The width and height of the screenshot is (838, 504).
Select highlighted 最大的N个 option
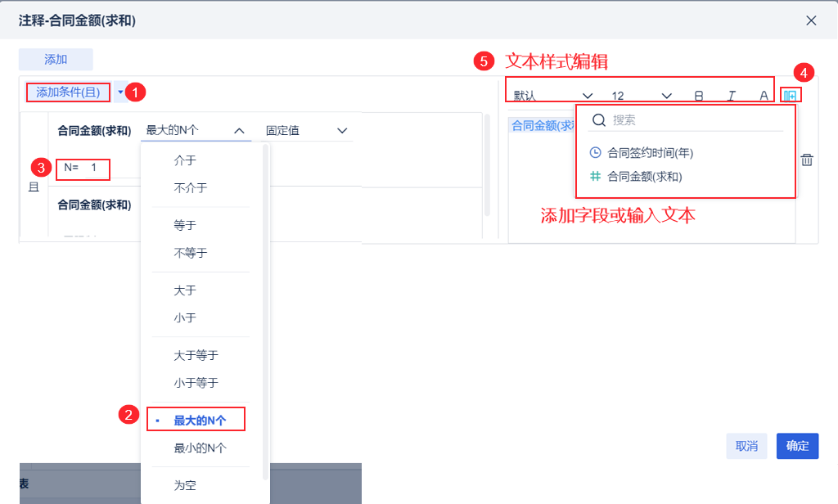click(200, 421)
